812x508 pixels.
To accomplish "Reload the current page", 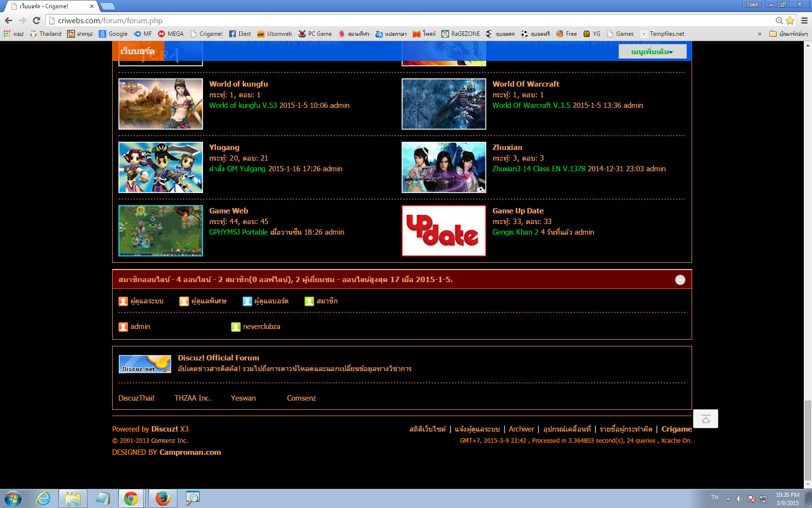I will [36, 20].
